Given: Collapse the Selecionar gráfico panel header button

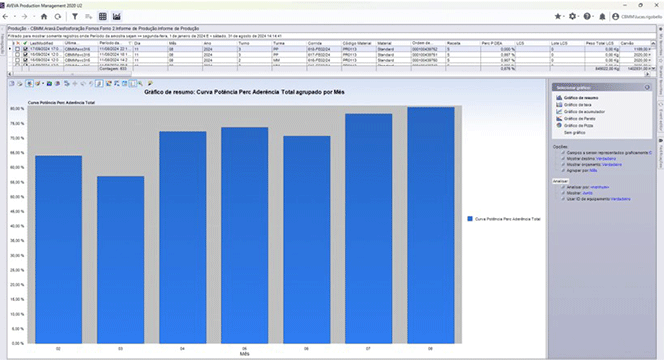Looking at the screenshot, I should click(647, 88).
